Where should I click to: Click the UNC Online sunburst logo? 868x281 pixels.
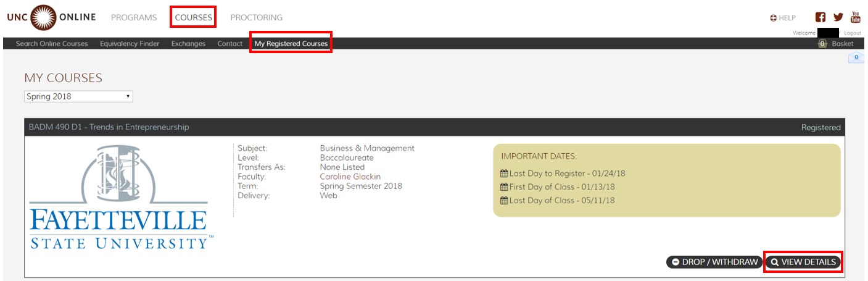point(43,17)
